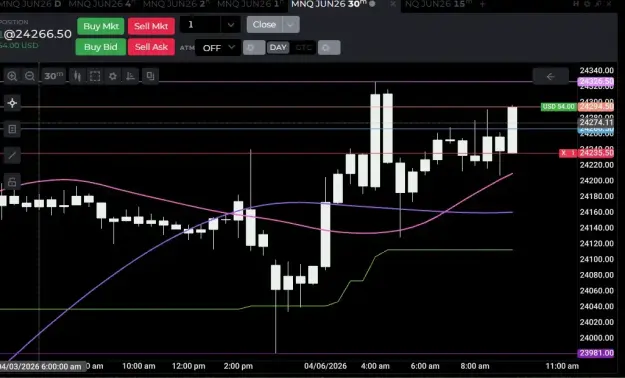
Task: Click the 11:00 am time axis label
Action: click(562, 366)
